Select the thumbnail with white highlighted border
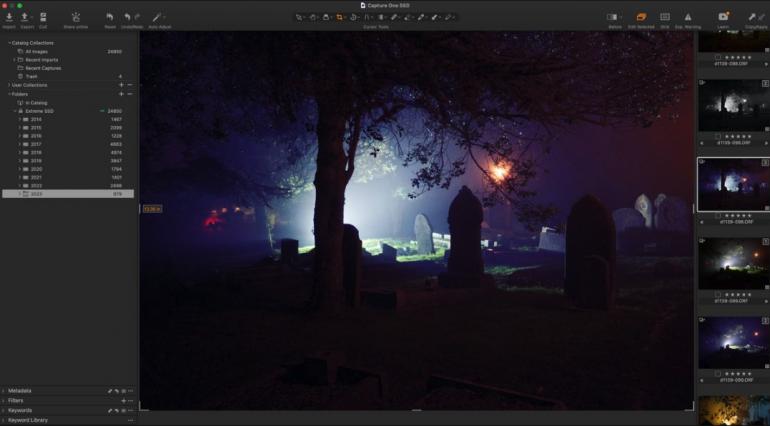The image size is (770, 426). click(x=734, y=185)
